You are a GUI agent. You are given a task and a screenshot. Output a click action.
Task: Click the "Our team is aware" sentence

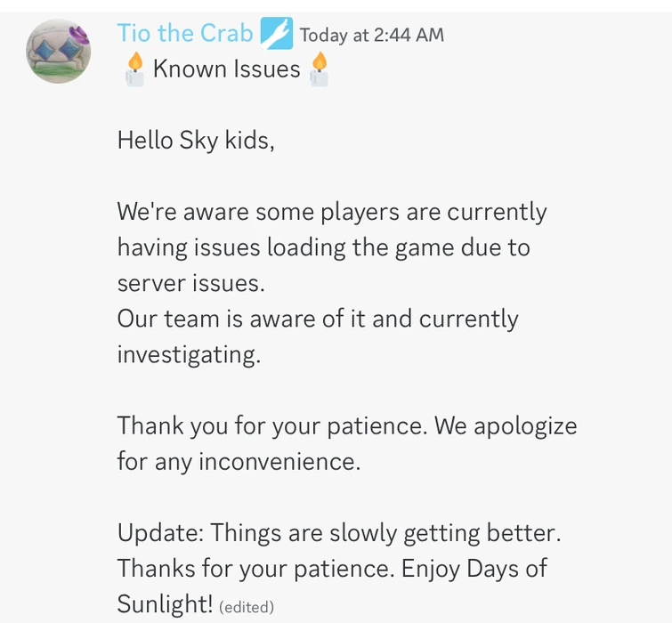(317, 319)
